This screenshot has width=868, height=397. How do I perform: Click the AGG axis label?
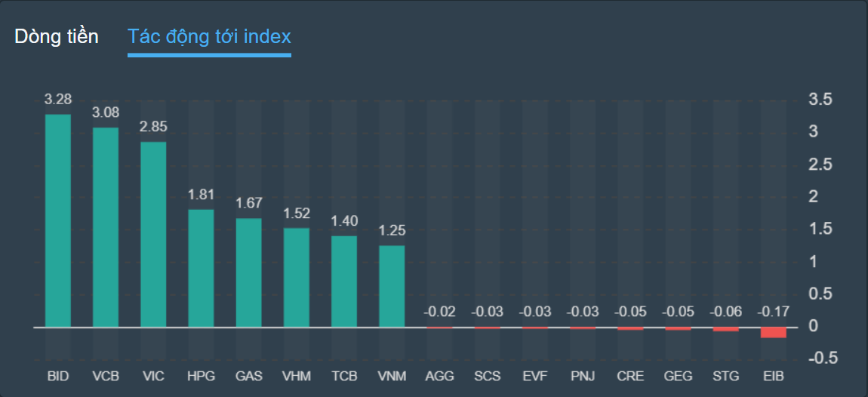click(439, 375)
